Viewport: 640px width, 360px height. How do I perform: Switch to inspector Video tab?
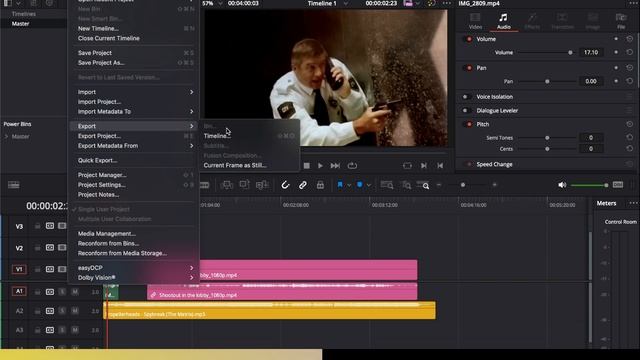click(x=475, y=21)
